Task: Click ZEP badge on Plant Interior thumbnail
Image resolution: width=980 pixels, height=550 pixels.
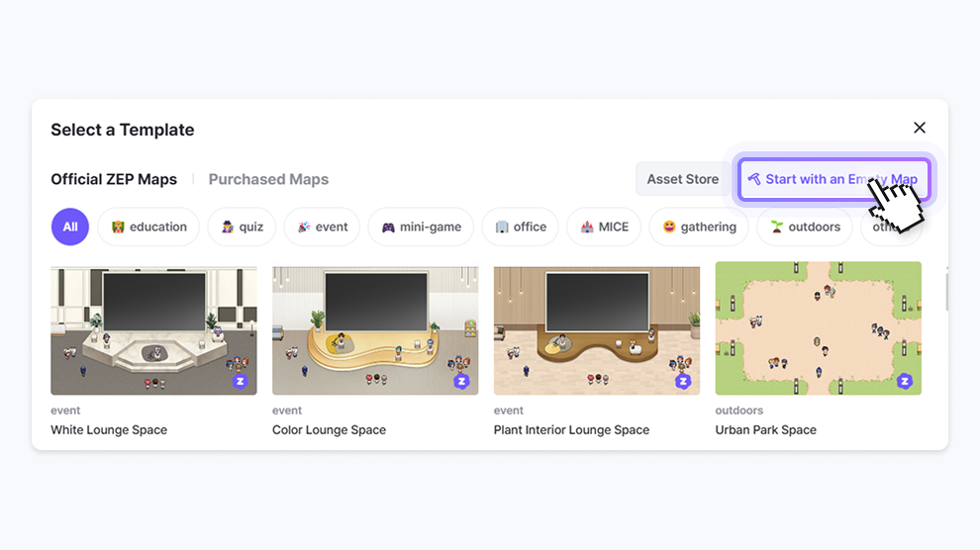Action: coord(683,381)
